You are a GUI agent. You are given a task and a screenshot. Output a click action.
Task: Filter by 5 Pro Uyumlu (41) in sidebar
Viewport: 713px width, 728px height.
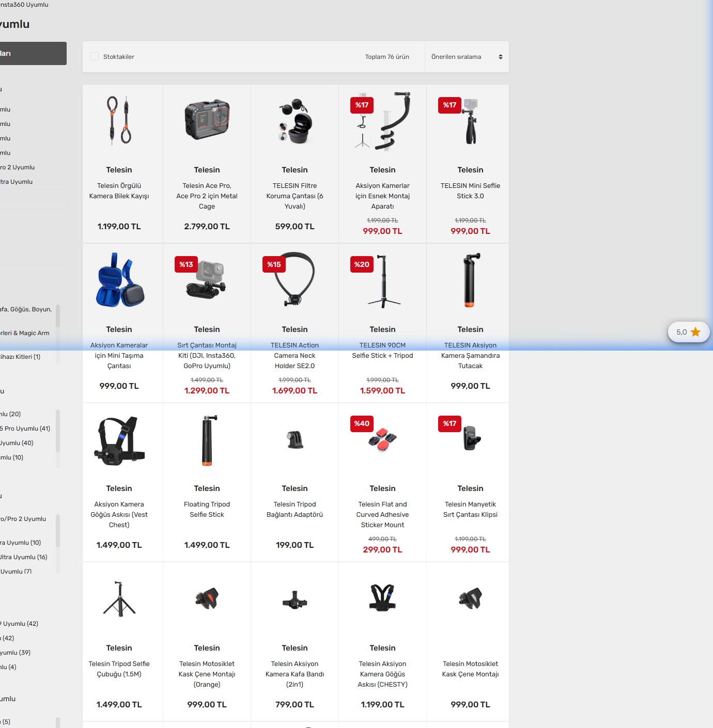click(x=25, y=429)
